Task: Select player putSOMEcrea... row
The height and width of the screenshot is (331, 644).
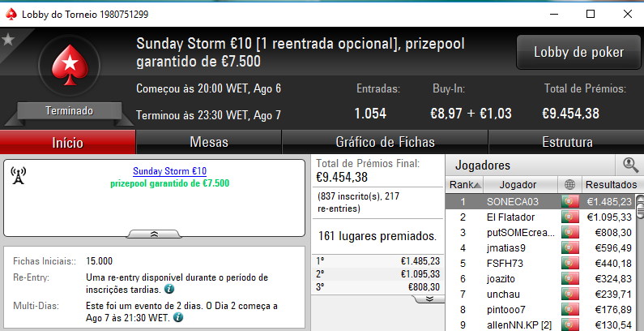Action: pos(541,233)
